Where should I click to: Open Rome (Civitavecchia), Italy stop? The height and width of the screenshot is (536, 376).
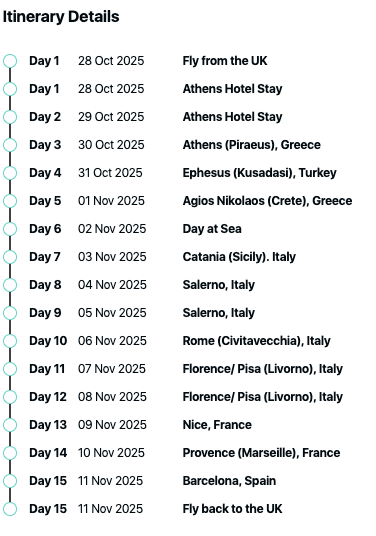tap(256, 341)
